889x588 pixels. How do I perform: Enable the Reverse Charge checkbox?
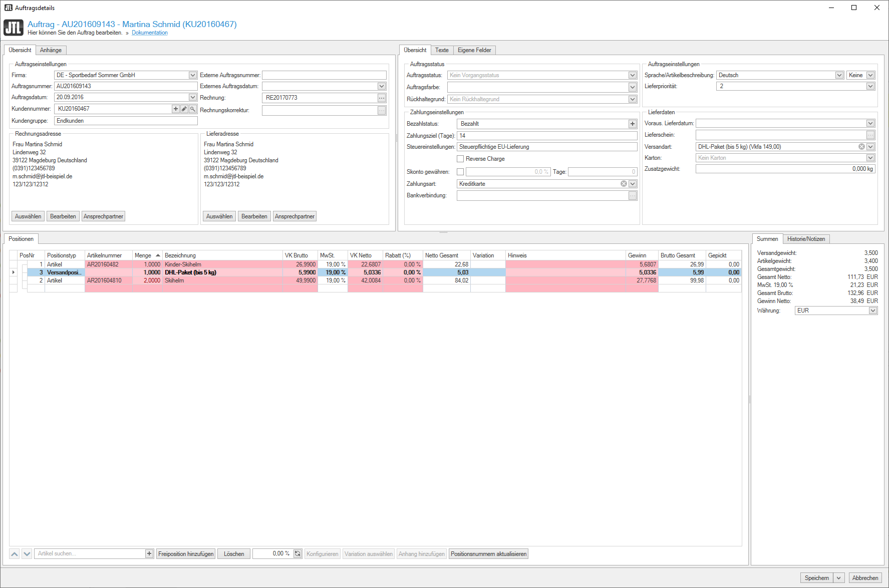click(460, 159)
